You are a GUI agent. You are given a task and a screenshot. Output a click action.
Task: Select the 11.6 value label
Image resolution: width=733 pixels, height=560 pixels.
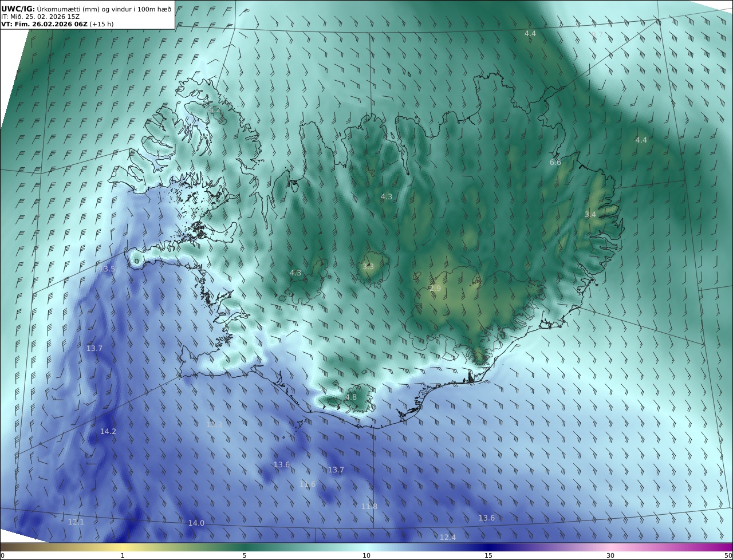(308, 484)
